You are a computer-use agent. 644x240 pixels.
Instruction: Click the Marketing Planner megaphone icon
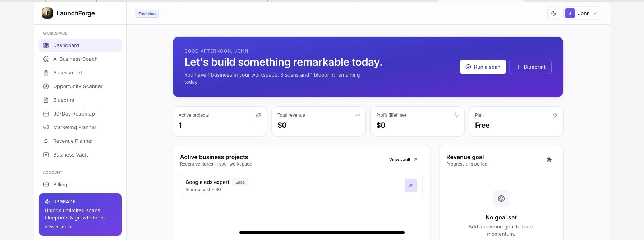tap(46, 127)
